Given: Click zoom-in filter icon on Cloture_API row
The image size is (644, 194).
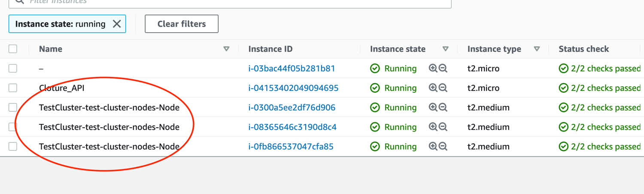Looking at the screenshot, I should [433, 88].
